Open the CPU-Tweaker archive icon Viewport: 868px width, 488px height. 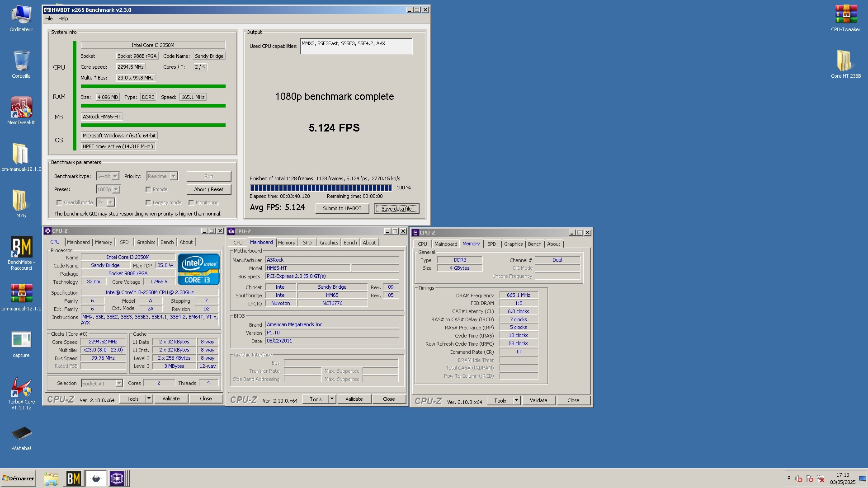(845, 19)
